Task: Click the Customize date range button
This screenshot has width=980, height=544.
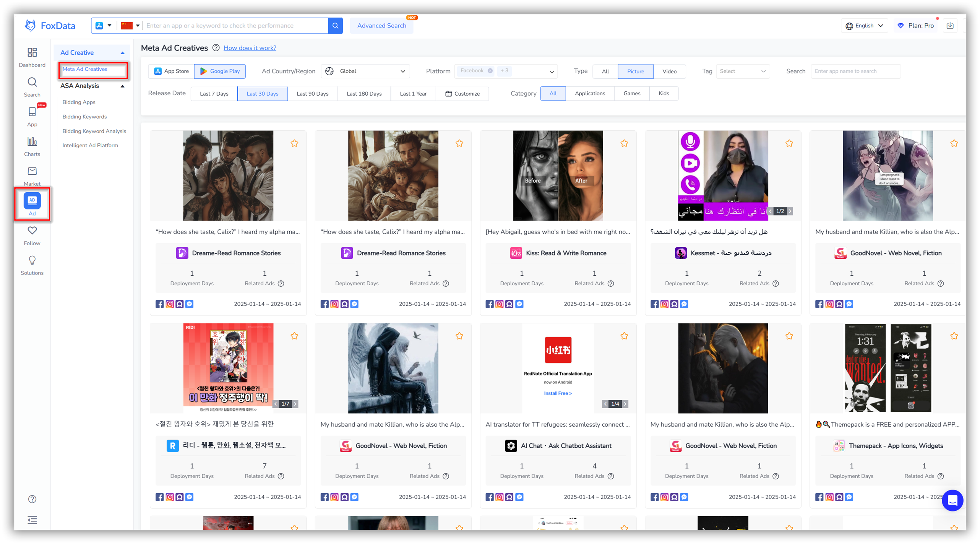Action: 462,94
